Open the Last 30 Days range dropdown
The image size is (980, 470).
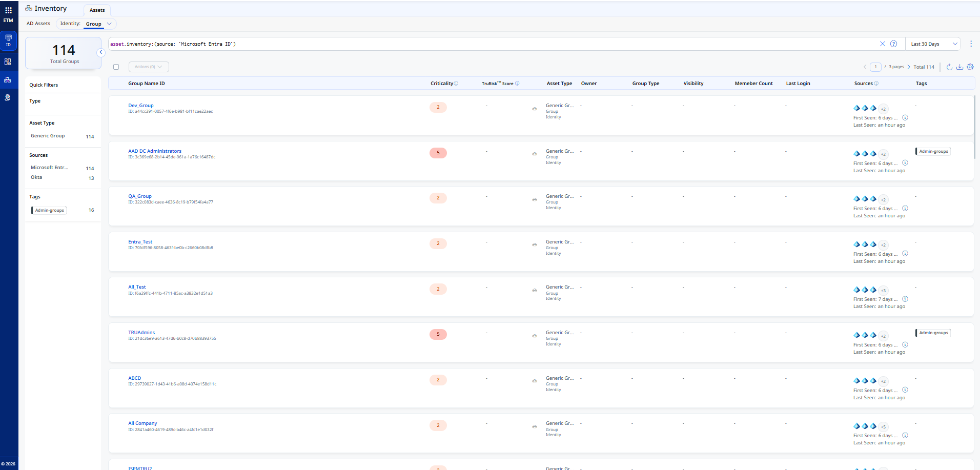[x=933, y=44]
